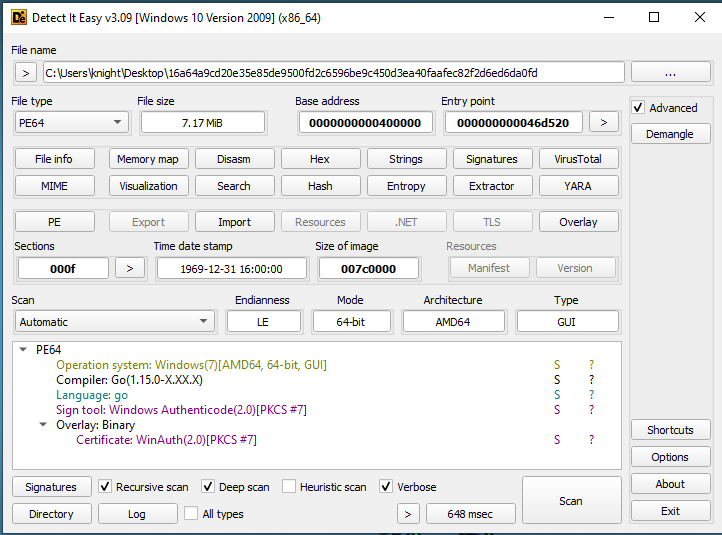Image resolution: width=722 pixels, height=535 pixels.
Task: Compute file hashes with Hash button
Action: pos(320,186)
